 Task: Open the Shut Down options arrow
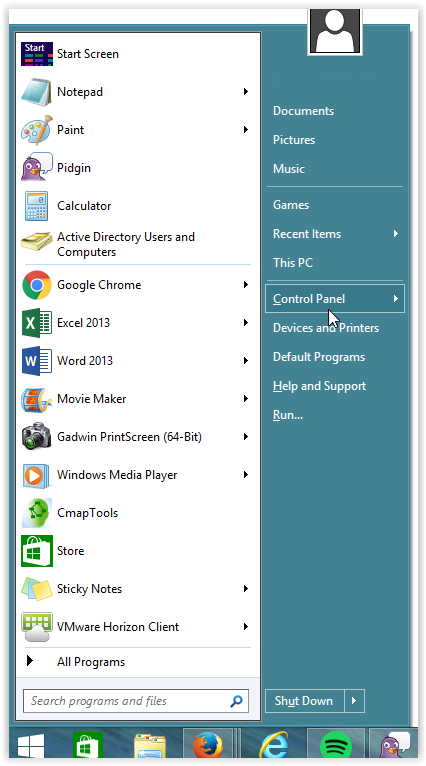pyautogui.click(x=354, y=701)
